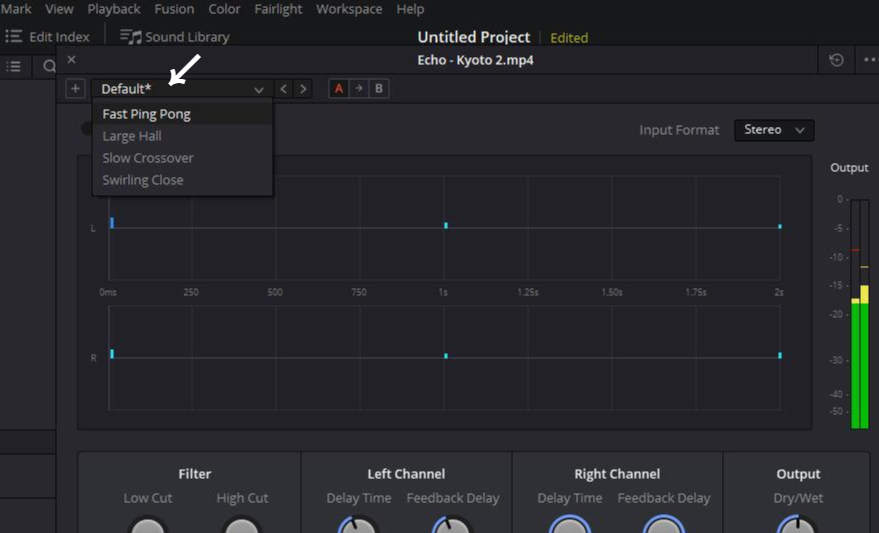Click the right channel first echo marker

pos(112,354)
